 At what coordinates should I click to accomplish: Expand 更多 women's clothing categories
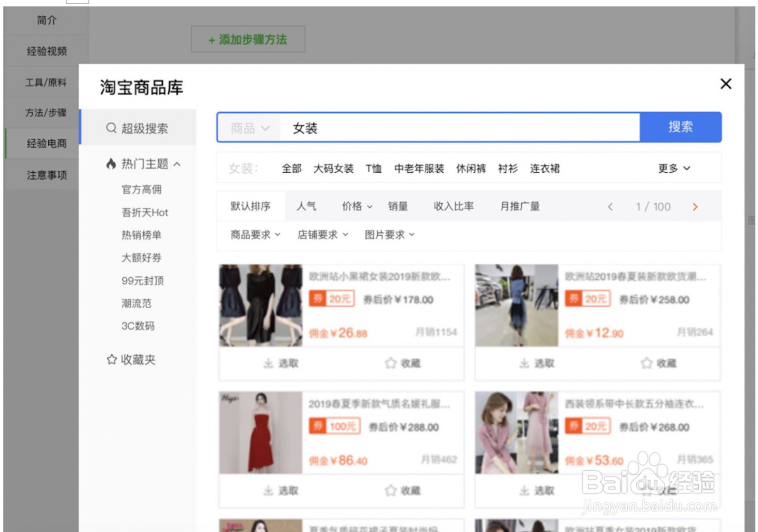(x=674, y=168)
